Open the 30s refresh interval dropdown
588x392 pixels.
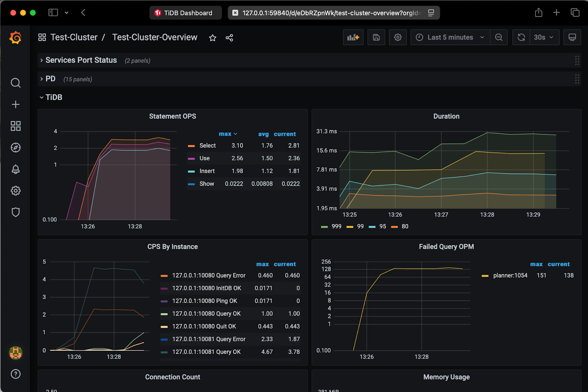(x=544, y=37)
